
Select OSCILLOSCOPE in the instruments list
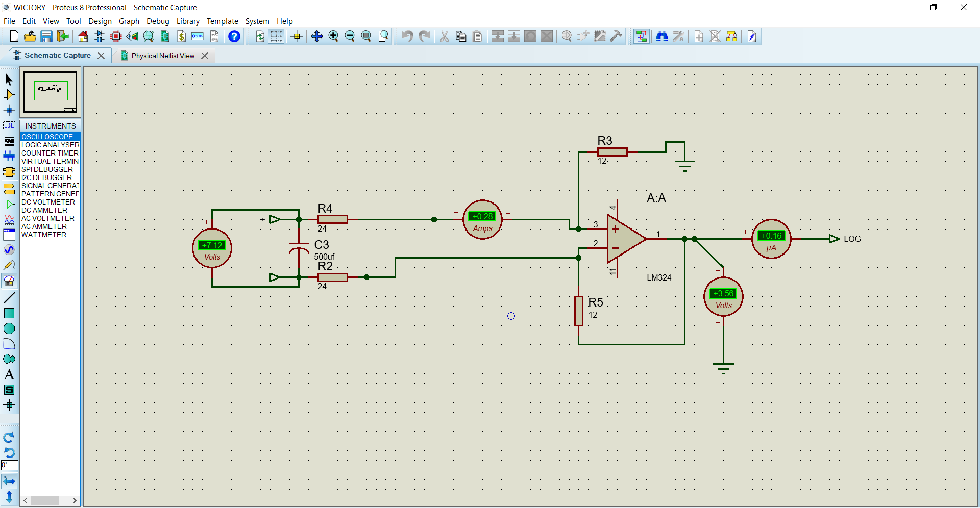(50, 137)
